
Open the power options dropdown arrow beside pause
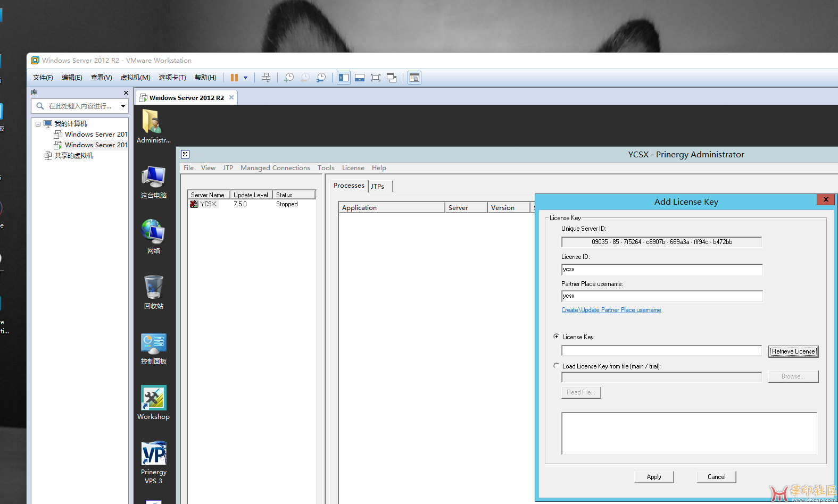pyautogui.click(x=245, y=78)
